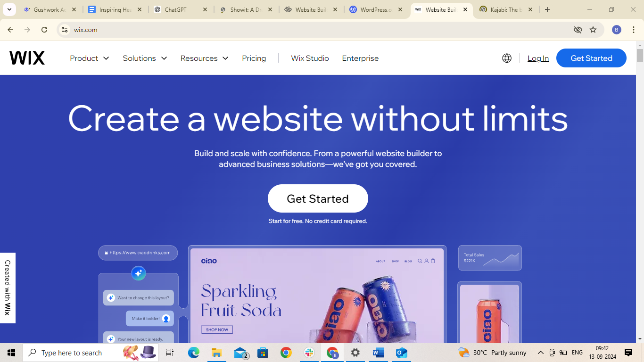Bookmark this page with star icon
Image resolution: width=644 pixels, height=362 pixels.
tap(593, 30)
